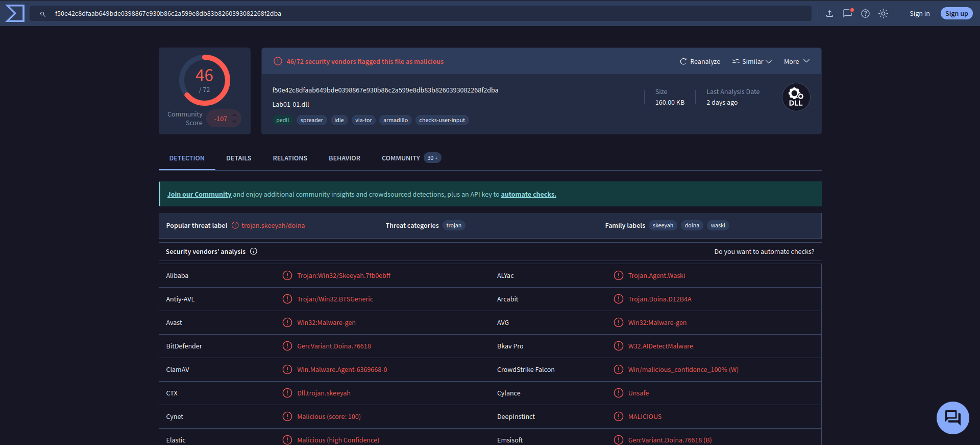Switch to the DETAILS tab
The width and height of the screenshot is (980, 445).
click(239, 158)
